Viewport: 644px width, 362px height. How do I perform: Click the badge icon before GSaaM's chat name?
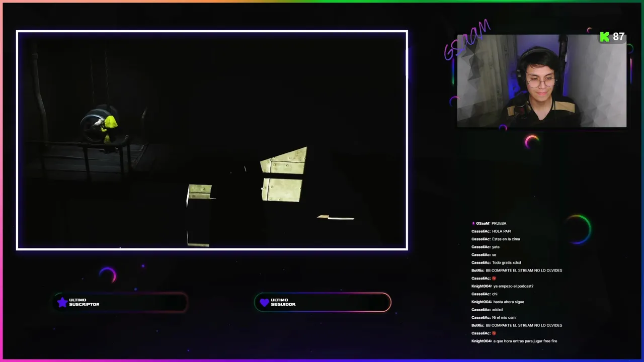[x=473, y=223]
